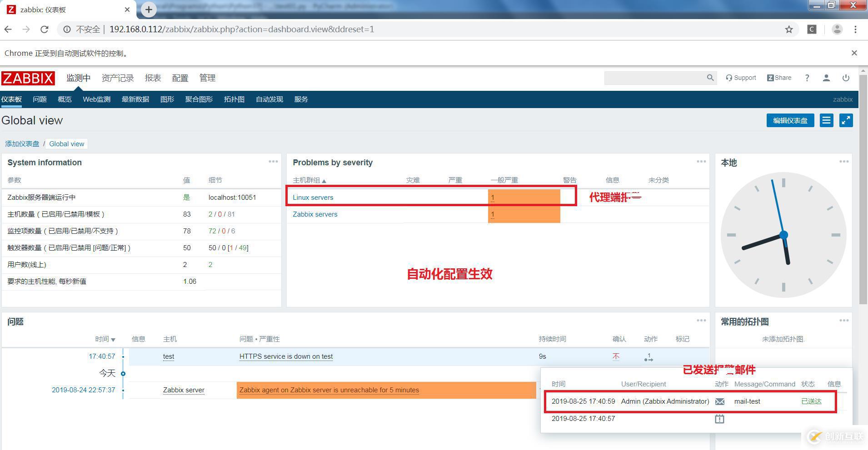Open Linux servers host group link

pos(313,198)
